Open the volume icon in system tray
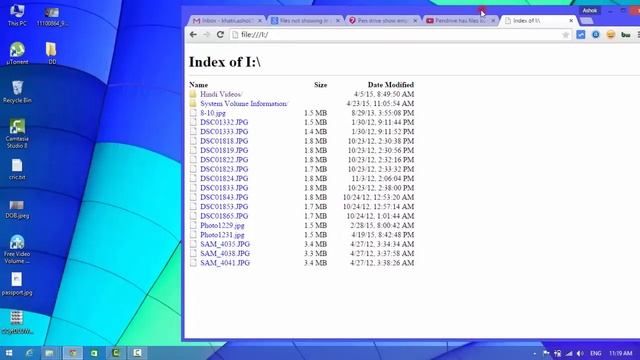 point(580,353)
